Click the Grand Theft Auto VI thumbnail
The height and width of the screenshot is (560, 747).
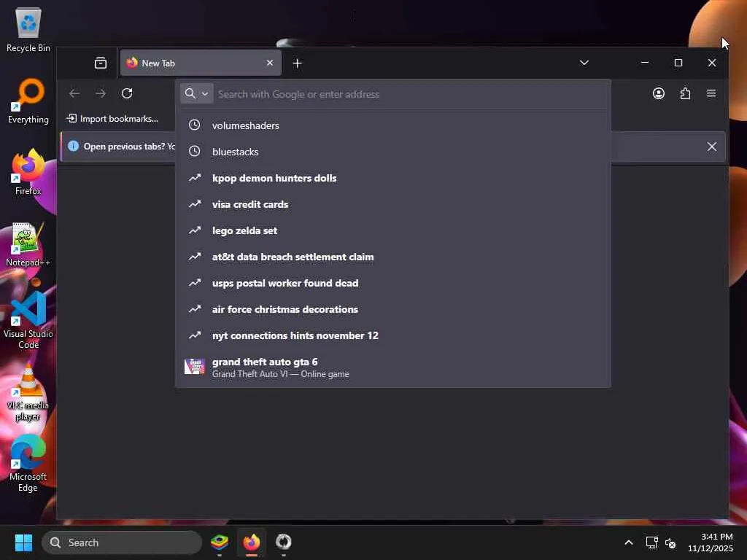(194, 367)
